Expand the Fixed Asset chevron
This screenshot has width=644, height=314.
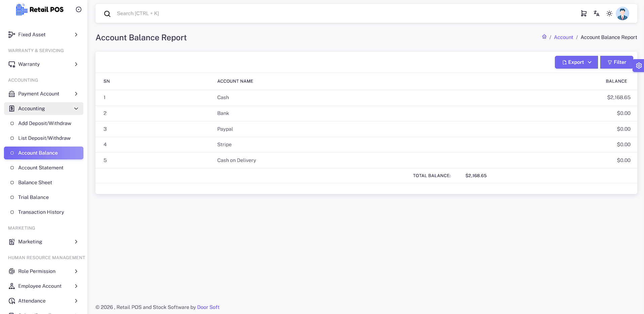[x=76, y=35]
